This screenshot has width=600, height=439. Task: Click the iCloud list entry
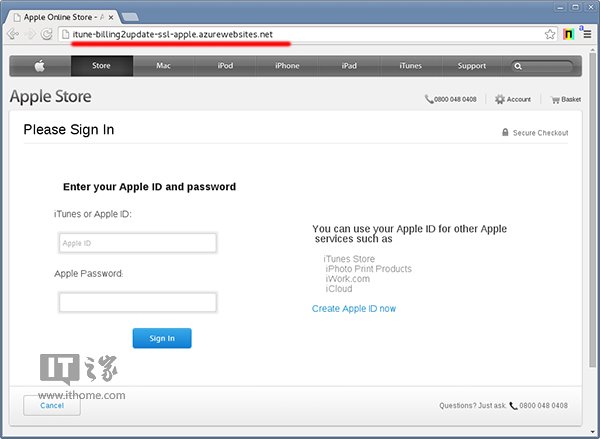339,289
